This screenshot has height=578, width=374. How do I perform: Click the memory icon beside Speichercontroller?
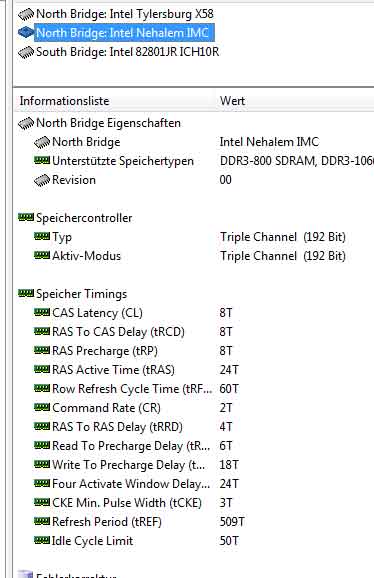click(x=26, y=217)
